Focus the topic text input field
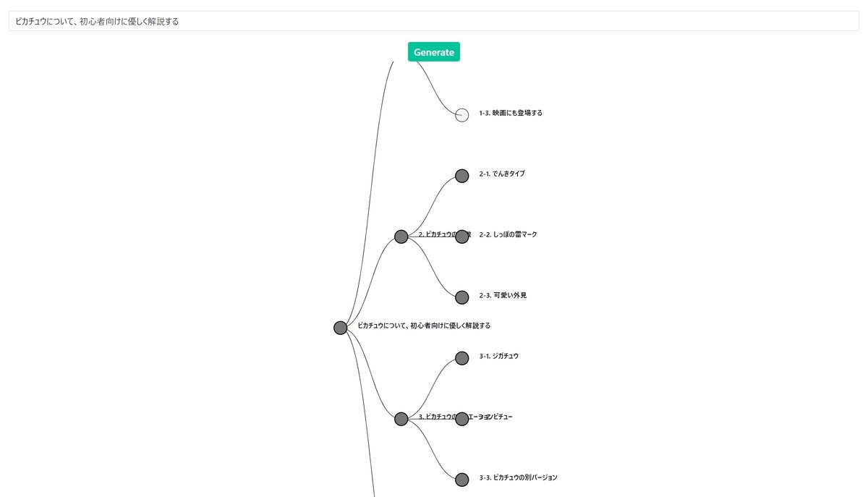The image size is (868, 497). 434,21
